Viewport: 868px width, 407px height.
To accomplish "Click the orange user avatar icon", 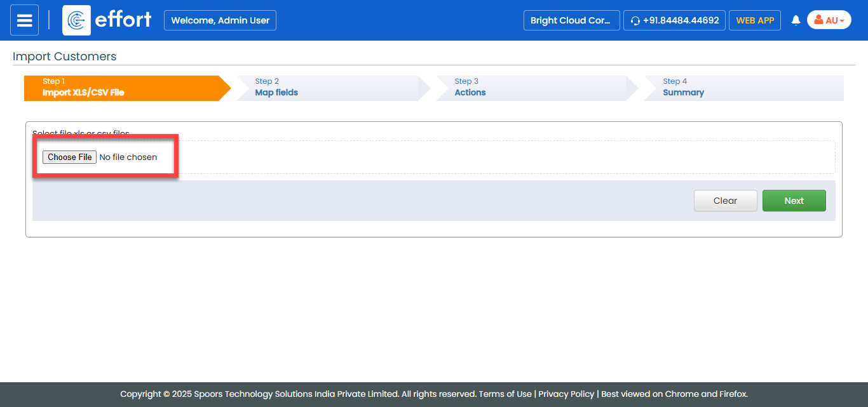I will [x=818, y=20].
